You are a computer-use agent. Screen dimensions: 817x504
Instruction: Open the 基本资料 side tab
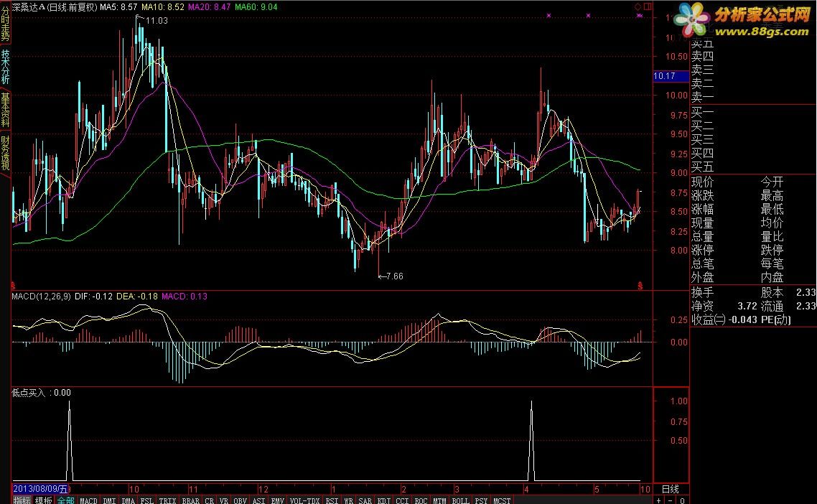[5, 110]
